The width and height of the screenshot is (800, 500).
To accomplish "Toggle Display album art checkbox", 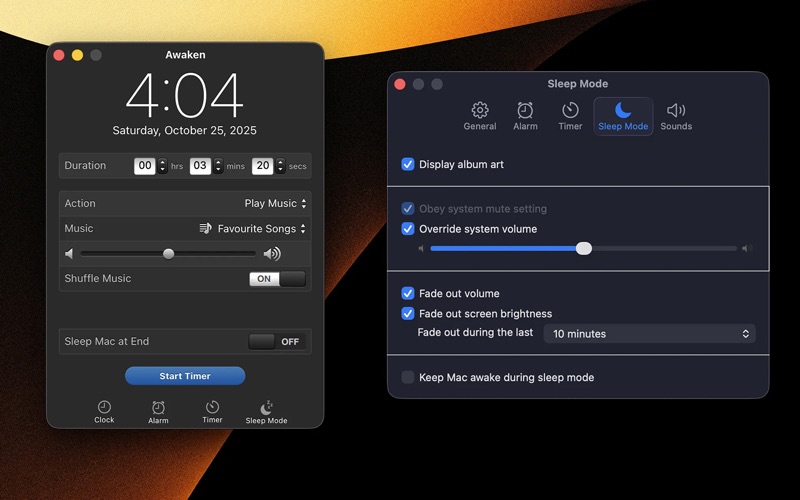I will [x=408, y=164].
